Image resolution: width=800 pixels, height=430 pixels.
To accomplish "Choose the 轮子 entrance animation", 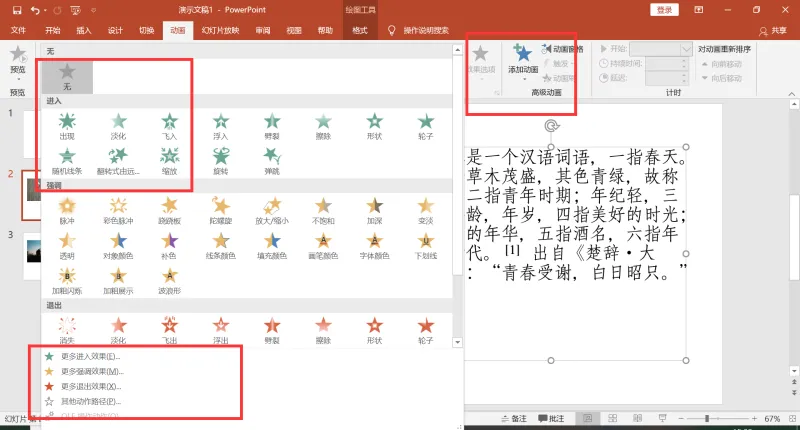I will [x=426, y=127].
